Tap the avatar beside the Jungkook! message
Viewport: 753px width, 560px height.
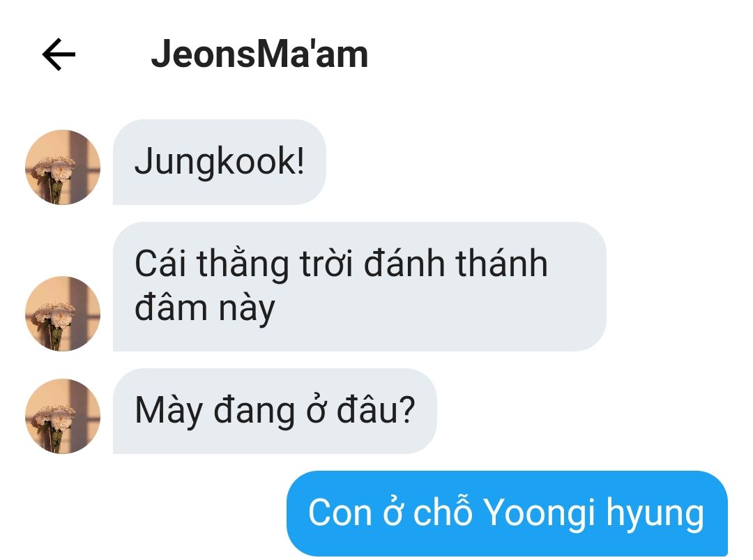[63, 167]
